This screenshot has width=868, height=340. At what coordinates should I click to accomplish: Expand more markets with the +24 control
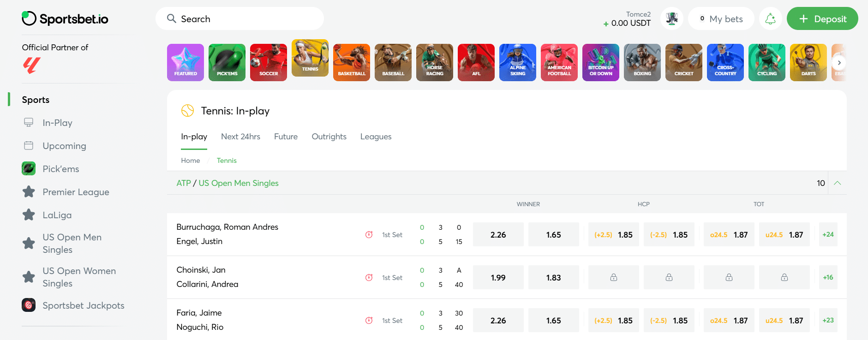pyautogui.click(x=828, y=234)
